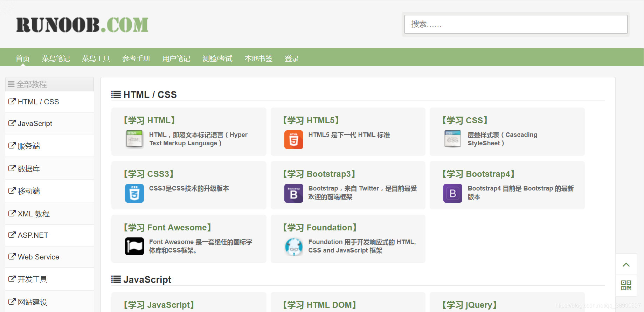The width and height of the screenshot is (644, 312).
Task: Click the Bootstrap4 purple B icon
Action: tap(453, 193)
